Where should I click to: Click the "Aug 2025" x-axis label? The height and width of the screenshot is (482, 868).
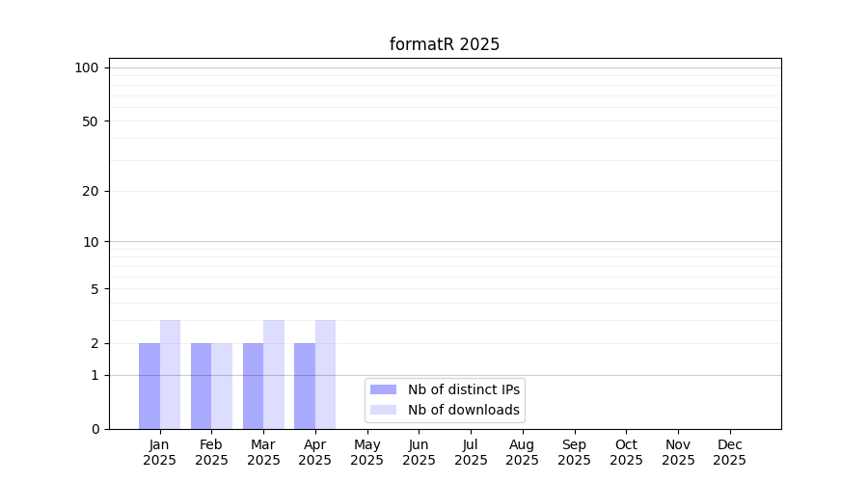tap(522, 452)
